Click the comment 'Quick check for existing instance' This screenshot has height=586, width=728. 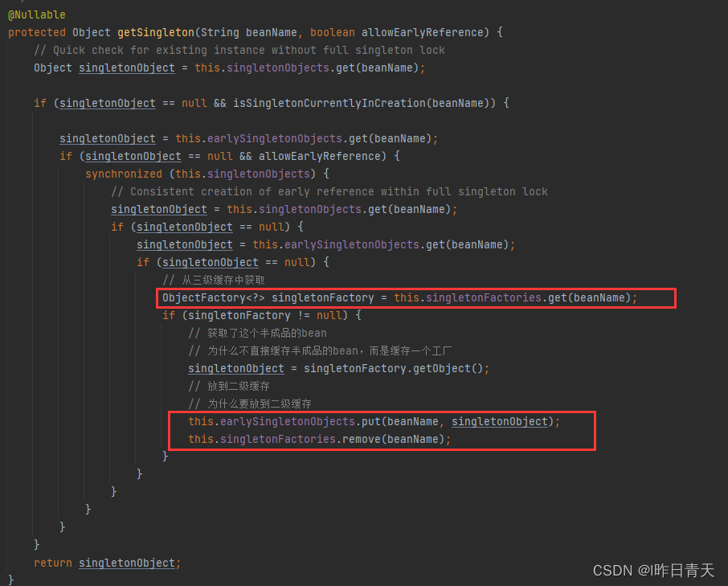point(239,50)
